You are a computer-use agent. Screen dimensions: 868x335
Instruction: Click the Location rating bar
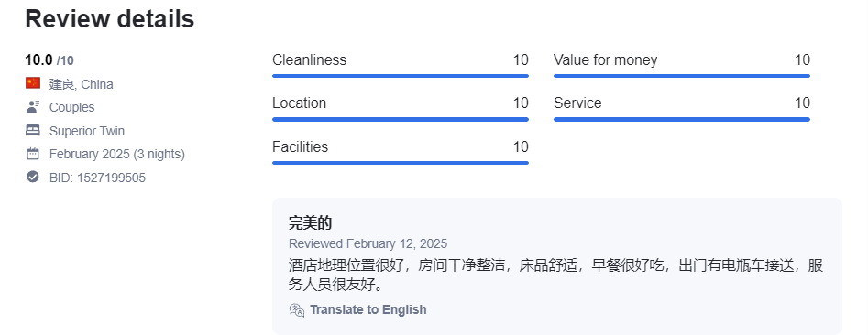[x=401, y=119]
